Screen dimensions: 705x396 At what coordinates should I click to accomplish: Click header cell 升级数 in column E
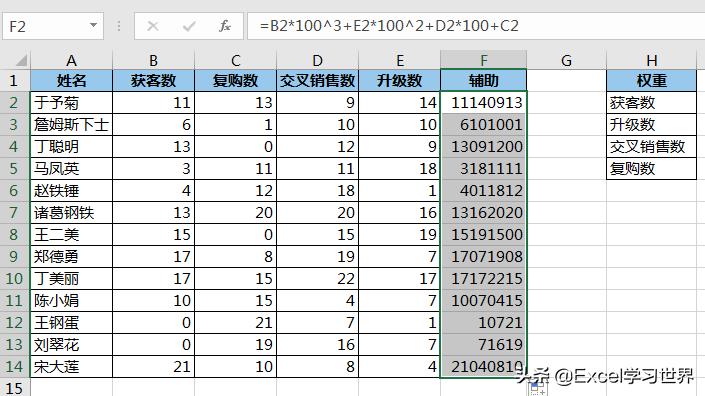tap(400, 80)
